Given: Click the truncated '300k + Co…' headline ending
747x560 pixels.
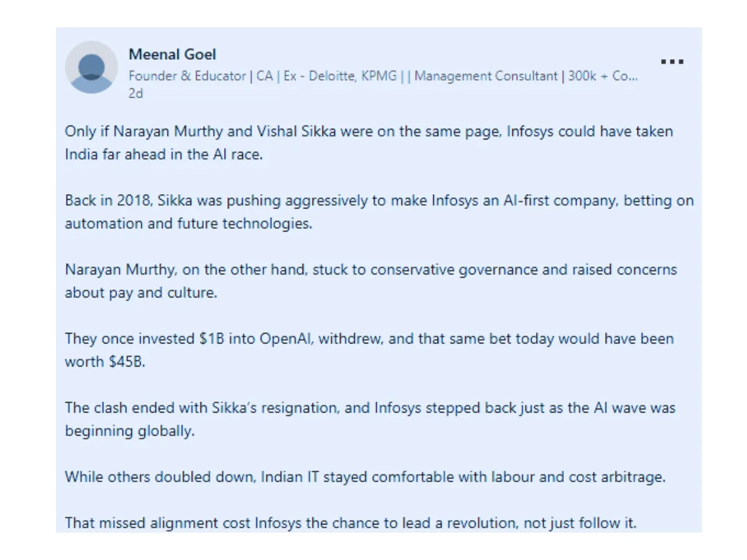Looking at the screenshot, I should click(603, 76).
